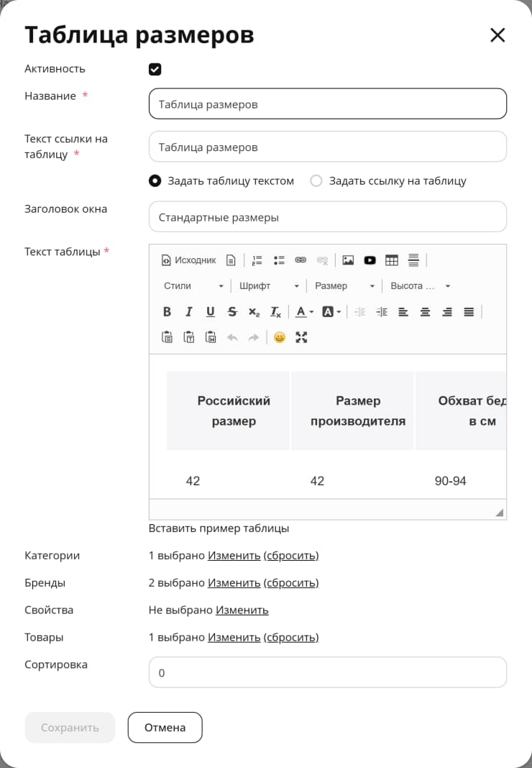Click Изменить for Бренды
Screen dimensions: 532x768
(x=234, y=583)
